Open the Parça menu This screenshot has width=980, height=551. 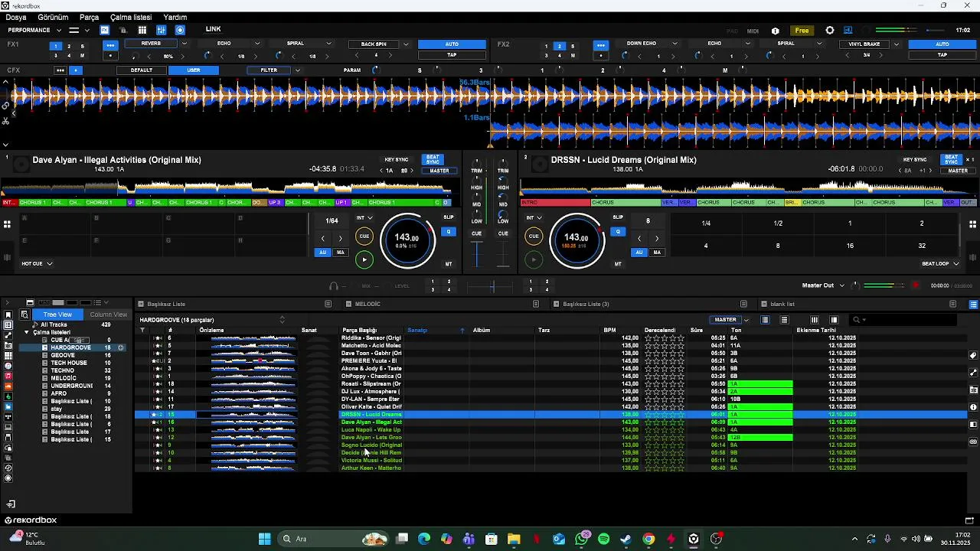(x=89, y=17)
